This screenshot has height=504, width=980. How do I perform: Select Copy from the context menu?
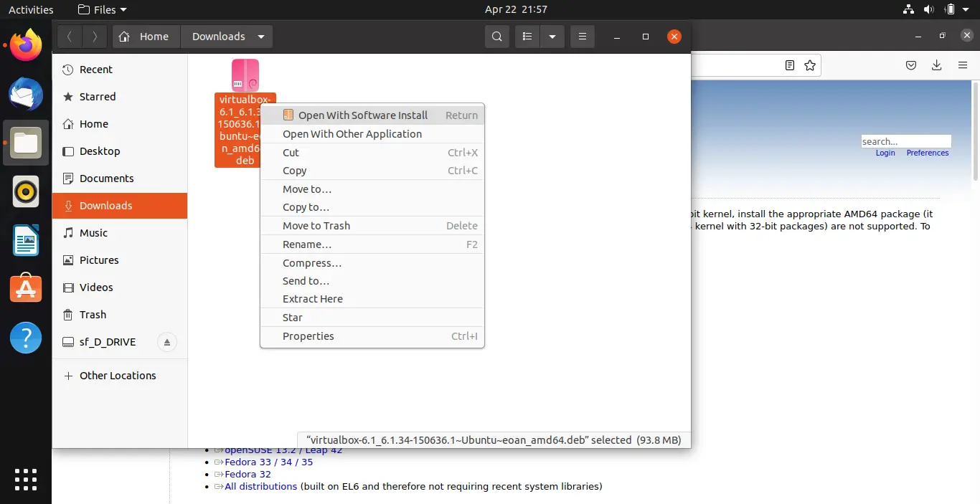point(372,171)
